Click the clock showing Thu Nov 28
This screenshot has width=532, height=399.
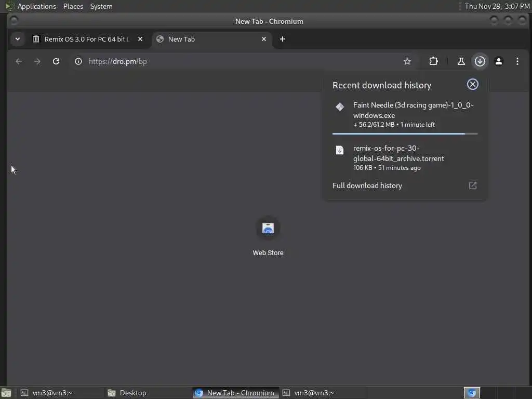pyautogui.click(x=497, y=6)
